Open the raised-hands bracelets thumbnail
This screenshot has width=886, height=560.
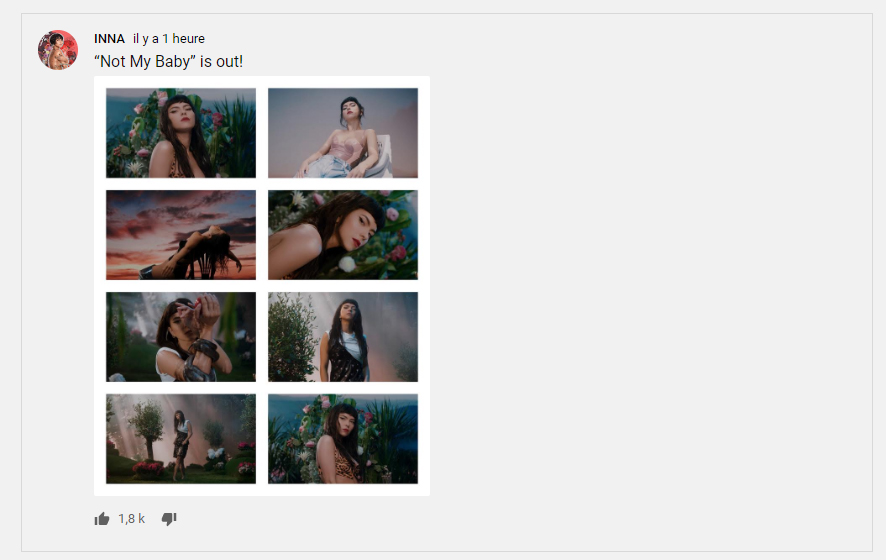(181, 337)
